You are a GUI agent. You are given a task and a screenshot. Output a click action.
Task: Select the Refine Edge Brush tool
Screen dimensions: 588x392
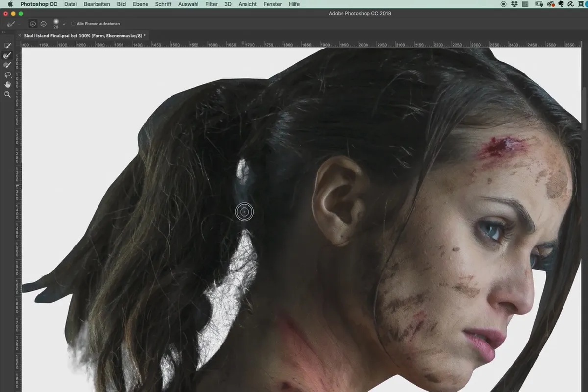(x=7, y=55)
